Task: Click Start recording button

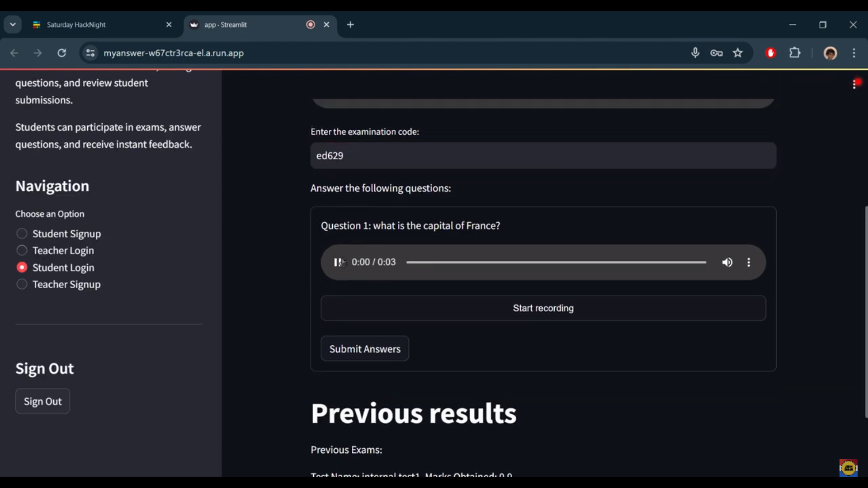Action: coord(543,308)
